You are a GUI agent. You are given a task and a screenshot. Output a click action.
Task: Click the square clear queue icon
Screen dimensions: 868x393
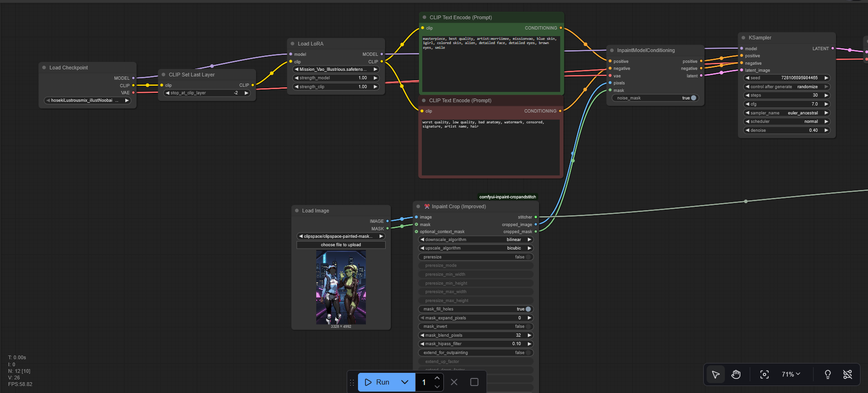[x=474, y=382]
